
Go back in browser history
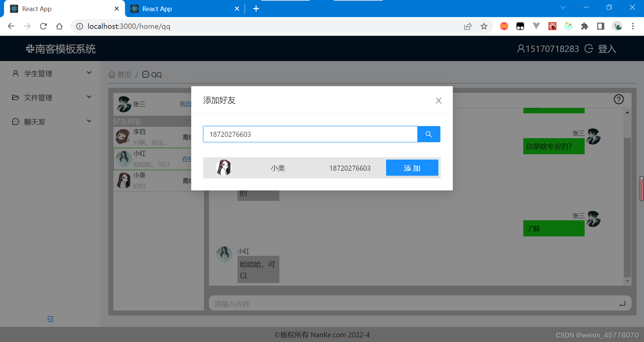click(11, 26)
